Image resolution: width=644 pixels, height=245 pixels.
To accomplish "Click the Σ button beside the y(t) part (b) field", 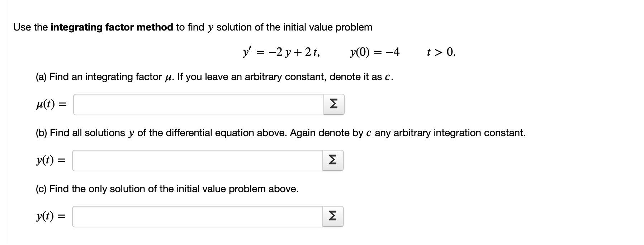I will click(333, 160).
